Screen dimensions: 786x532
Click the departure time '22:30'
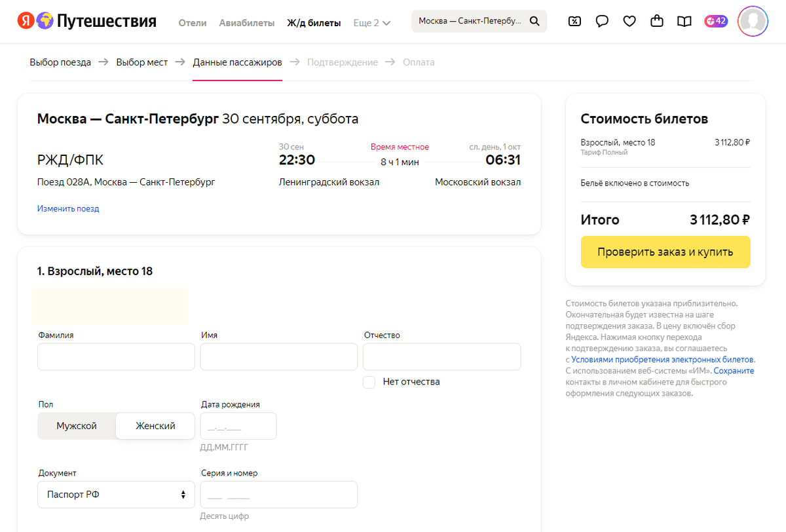click(297, 161)
